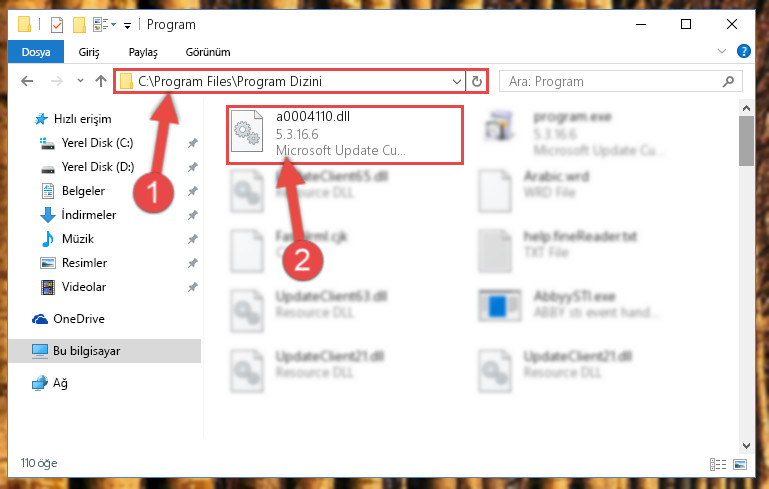
Task: Go back using the left arrow
Action: [27, 81]
